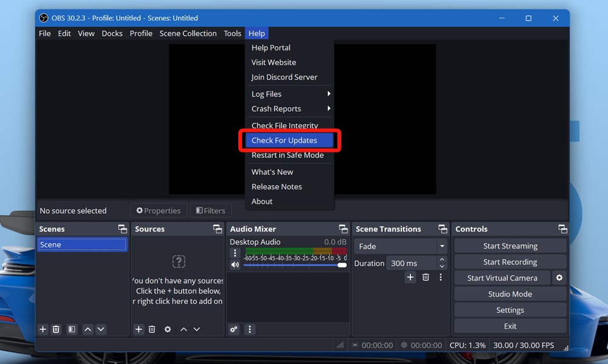Open the Scene Collection menu
The width and height of the screenshot is (608, 364).
188,33
